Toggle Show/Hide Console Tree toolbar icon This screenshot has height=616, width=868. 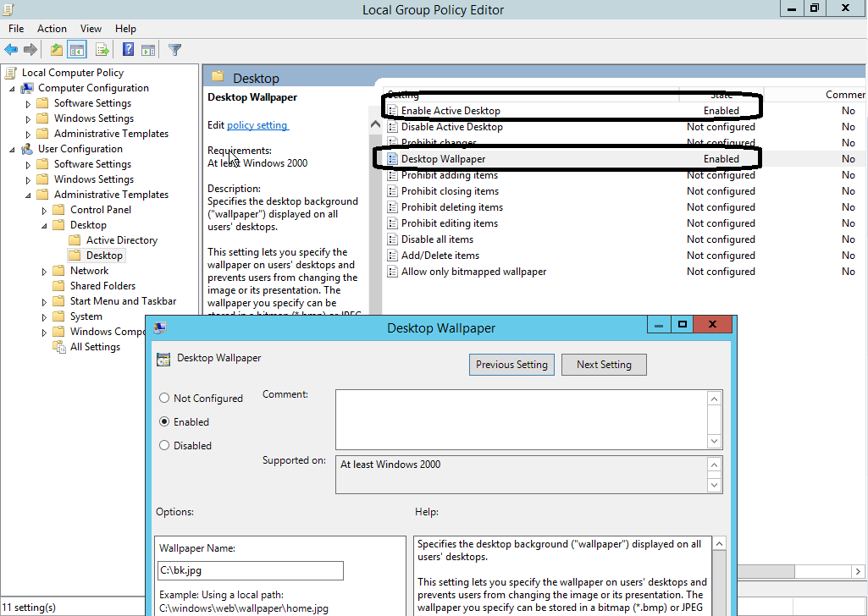point(77,50)
